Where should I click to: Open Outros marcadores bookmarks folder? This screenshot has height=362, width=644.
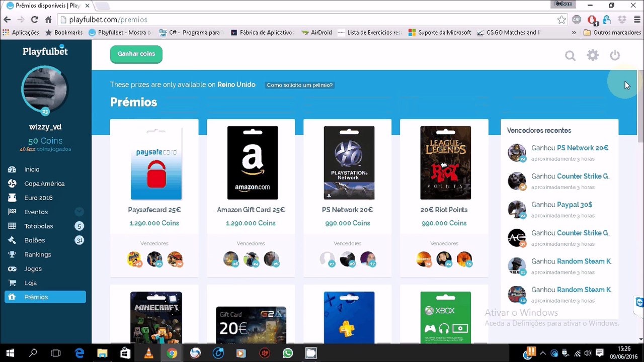[612, 32]
